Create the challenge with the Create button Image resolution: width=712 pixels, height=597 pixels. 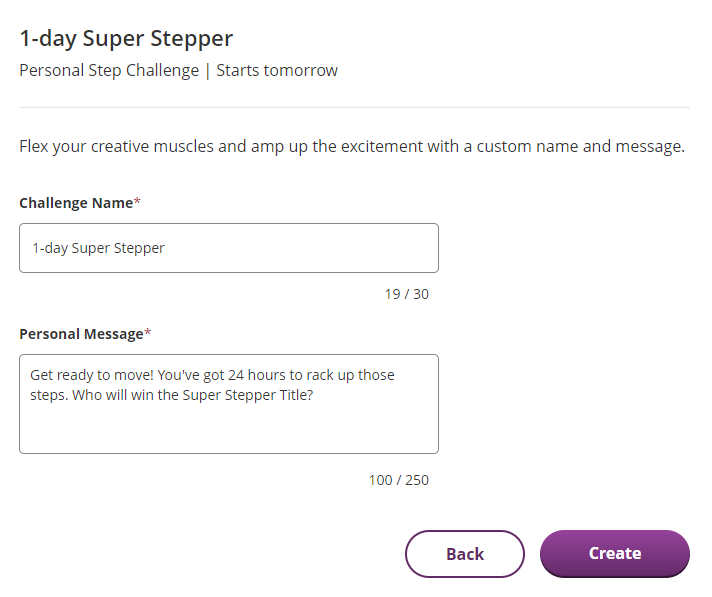coord(614,553)
